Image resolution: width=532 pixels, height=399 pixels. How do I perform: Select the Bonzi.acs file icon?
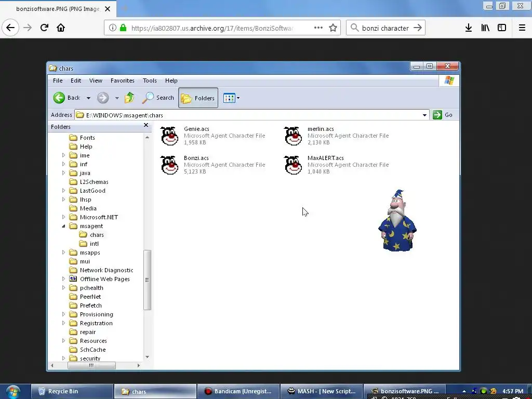(169, 165)
